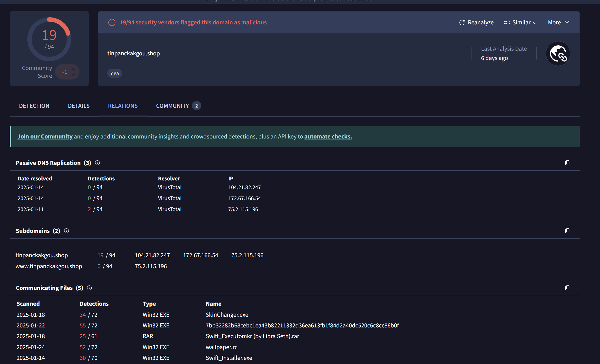Image resolution: width=600 pixels, height=364 pixels.
Task: Click Subdomains info icon
Action: (66, 231)
